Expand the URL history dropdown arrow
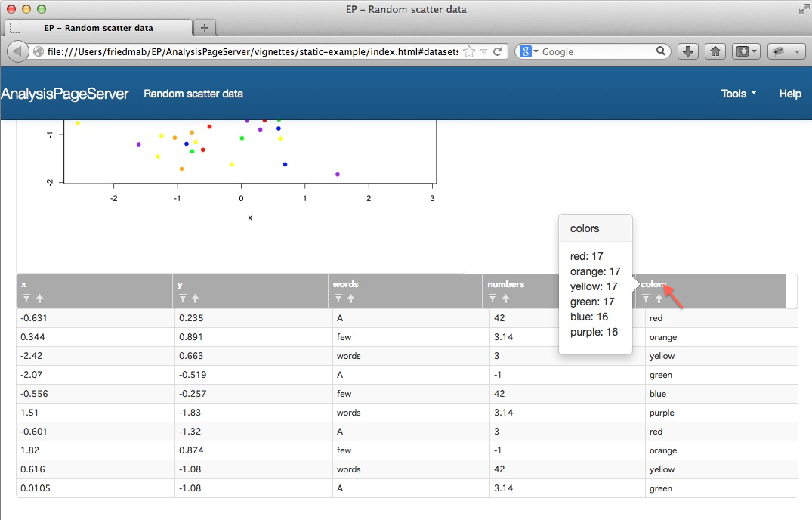812x520 pixels. point(483,51)
